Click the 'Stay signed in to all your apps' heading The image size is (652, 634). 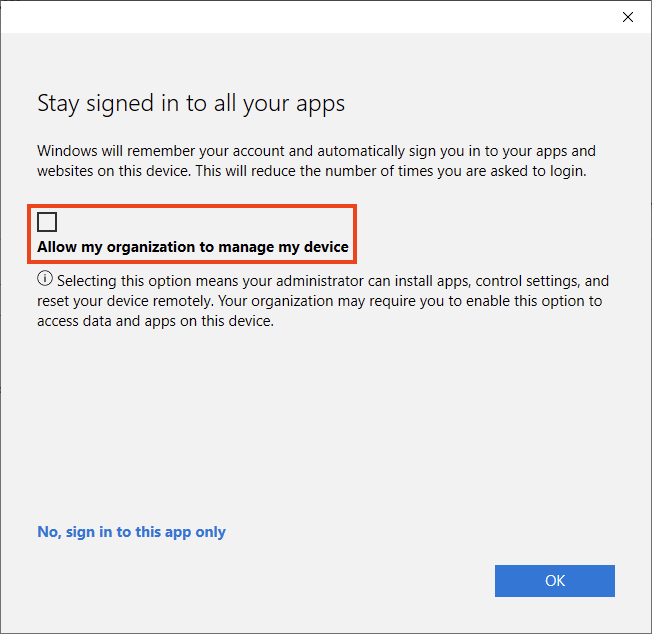pyautogui.click(x=191, y=103)
